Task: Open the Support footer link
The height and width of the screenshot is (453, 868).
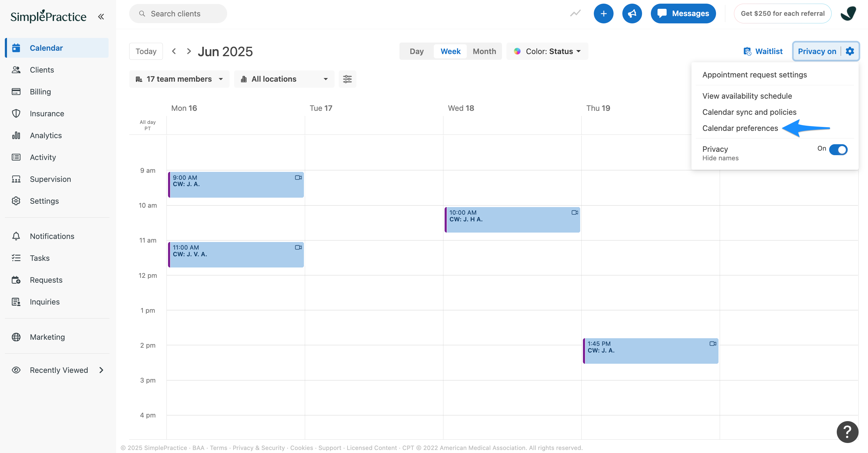Action: tap(330, 448)
